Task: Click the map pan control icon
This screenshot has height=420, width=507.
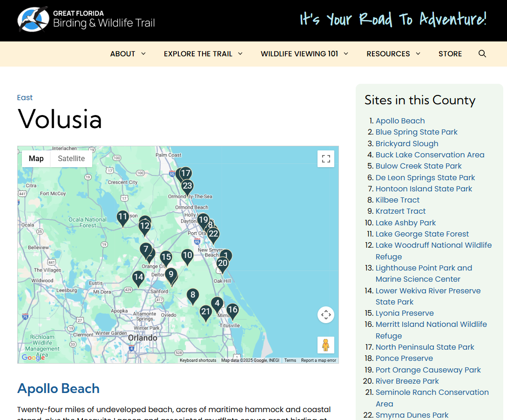Action: tap(326, 315)
